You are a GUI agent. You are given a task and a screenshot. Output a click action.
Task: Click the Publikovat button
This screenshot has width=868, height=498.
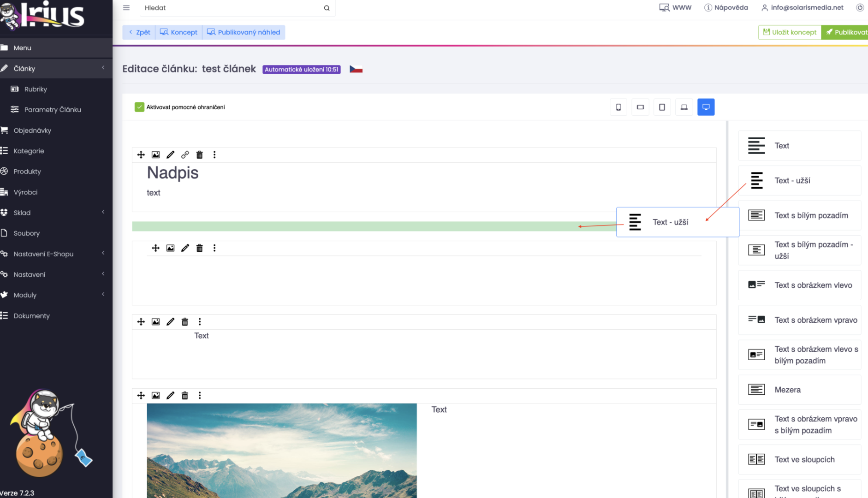845,32
